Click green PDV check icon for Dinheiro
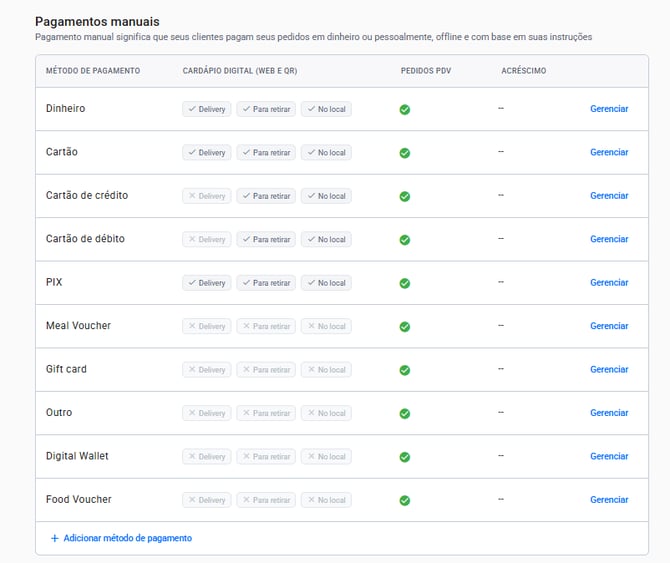This screenshot has height=563, width=670. [405, 110]
